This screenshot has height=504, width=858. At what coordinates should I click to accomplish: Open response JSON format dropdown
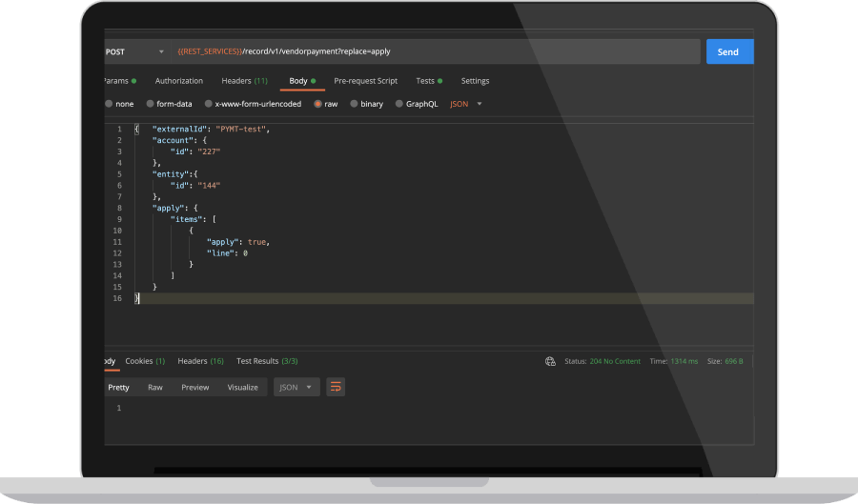point(296,388)
